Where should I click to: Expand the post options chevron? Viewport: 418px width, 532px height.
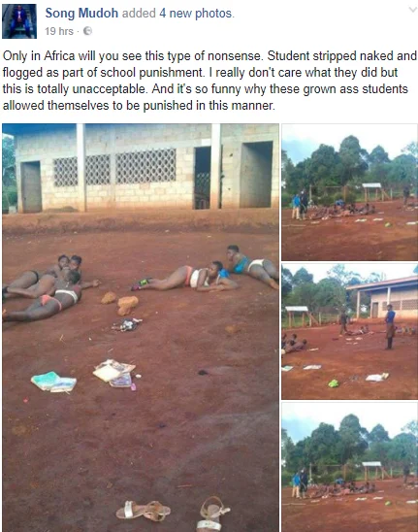(x=413, y=10)
